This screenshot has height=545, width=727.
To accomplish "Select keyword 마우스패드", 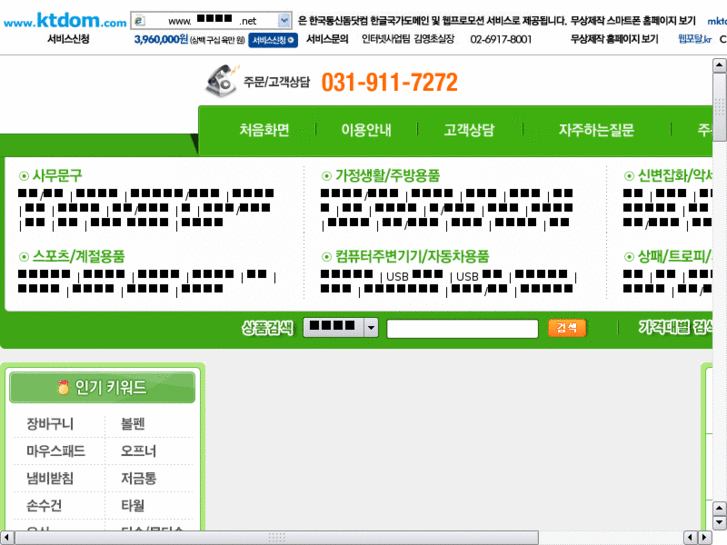I will click(x=56, y=451).
